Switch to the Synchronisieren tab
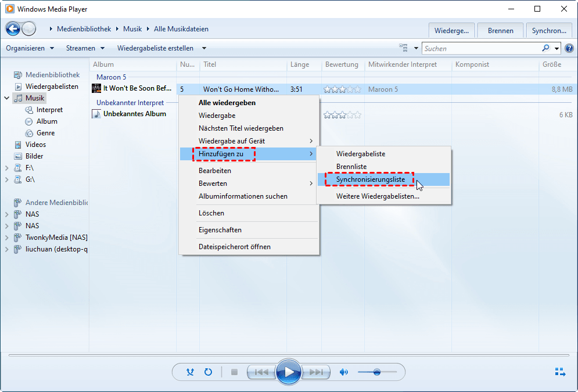Image resolution: width=578 pixels, height=392 pixels. pyautogui.click(x=549, y=31)
